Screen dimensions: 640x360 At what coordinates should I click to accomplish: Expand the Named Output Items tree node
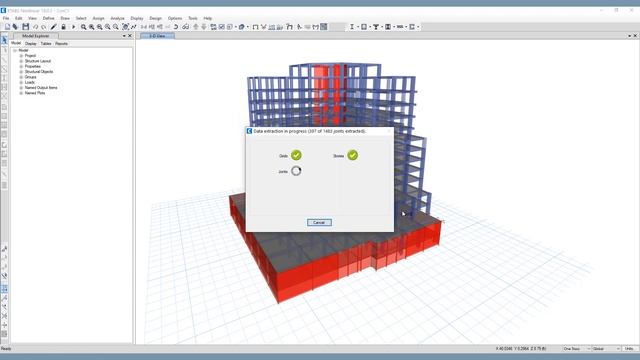(21, 87)
